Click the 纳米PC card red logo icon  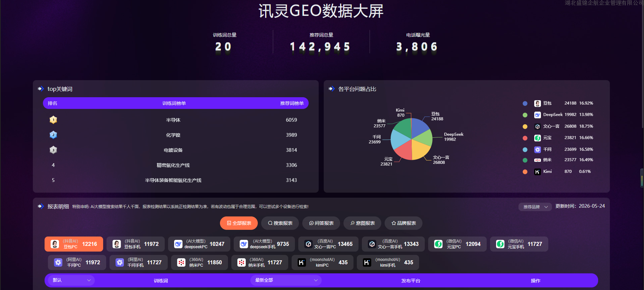181,262
